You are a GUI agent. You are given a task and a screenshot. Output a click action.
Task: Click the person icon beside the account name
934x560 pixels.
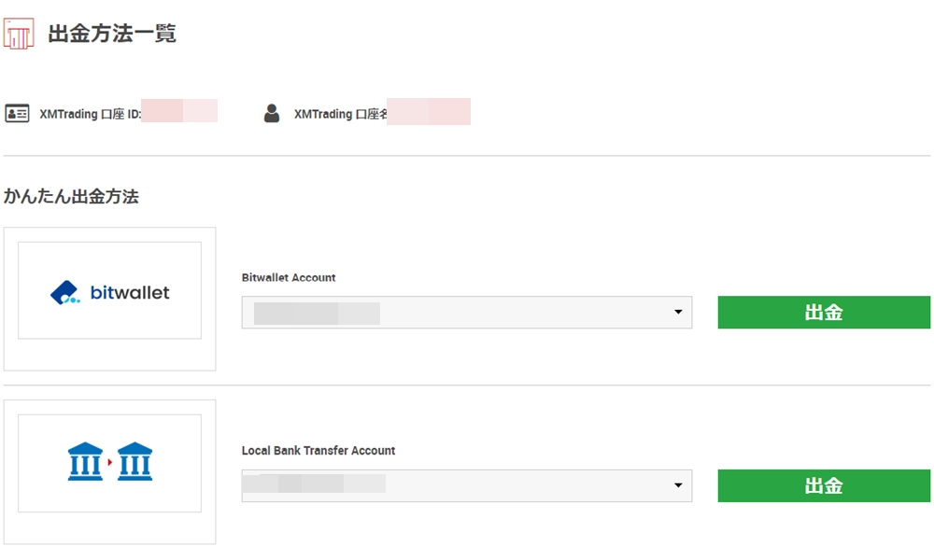click(x=272, y=114)
